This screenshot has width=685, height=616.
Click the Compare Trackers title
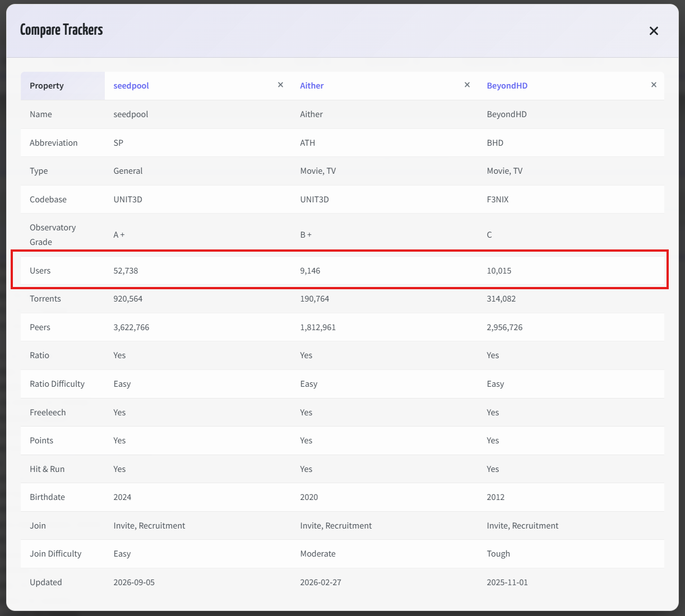click(62, 30)
